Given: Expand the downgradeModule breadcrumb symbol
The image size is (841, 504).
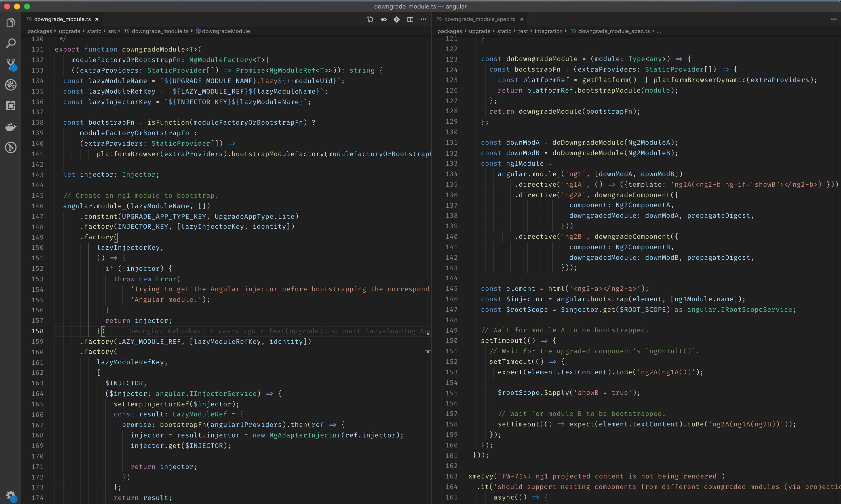Looking at the screenshot, I should point(226,31).
